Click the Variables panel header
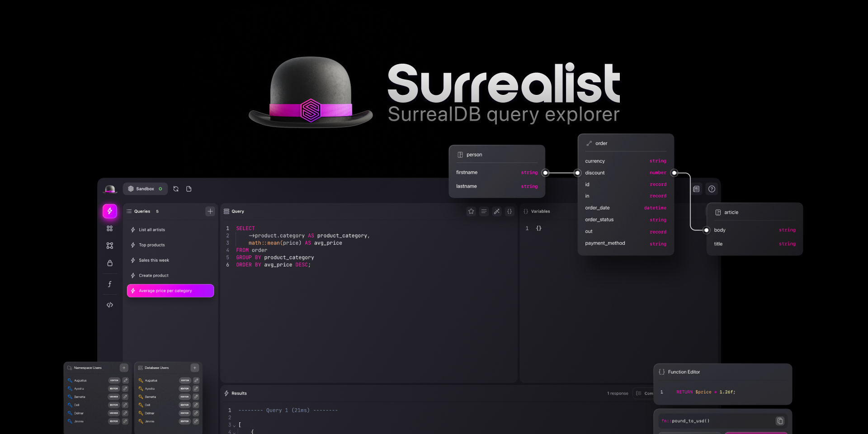 click(x=537, y=211)
